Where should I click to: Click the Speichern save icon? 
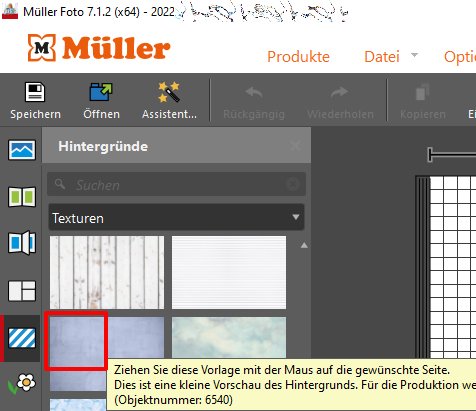point(35,92)
